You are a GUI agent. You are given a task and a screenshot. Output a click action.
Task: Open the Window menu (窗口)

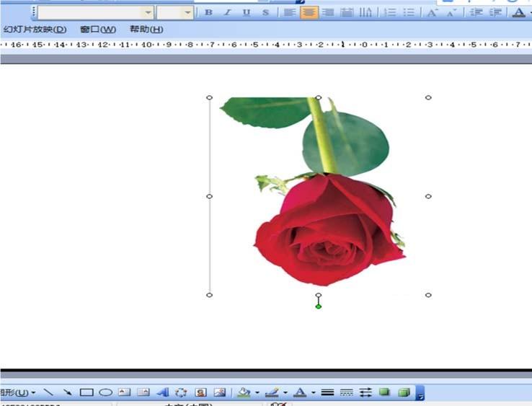(x=97, y=30)
